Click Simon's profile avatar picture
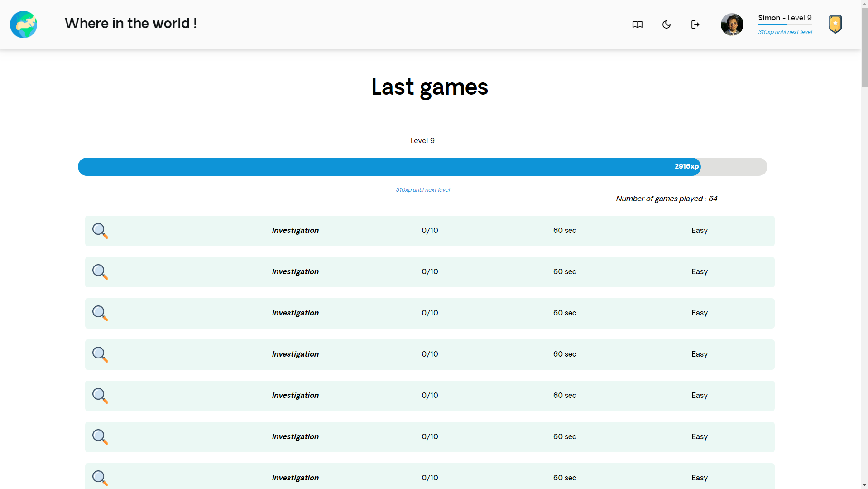The image size is (868, 489). (x=732, y=24)
